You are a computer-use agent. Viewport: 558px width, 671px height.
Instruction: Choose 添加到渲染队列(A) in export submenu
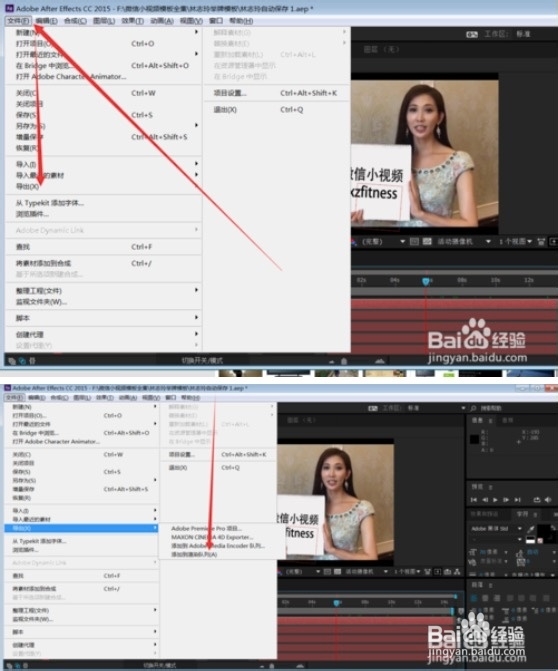click(x=194, y=554)
